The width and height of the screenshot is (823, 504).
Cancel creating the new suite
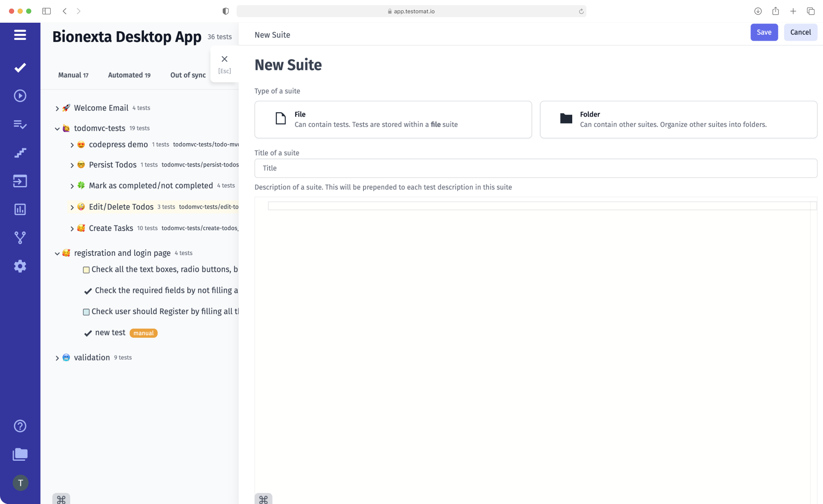(800, 32)
